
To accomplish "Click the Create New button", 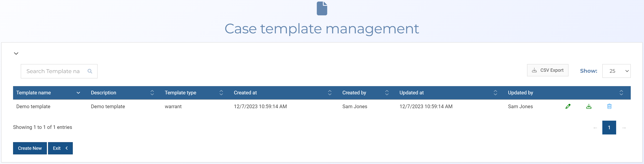I will tap(30, 148).
